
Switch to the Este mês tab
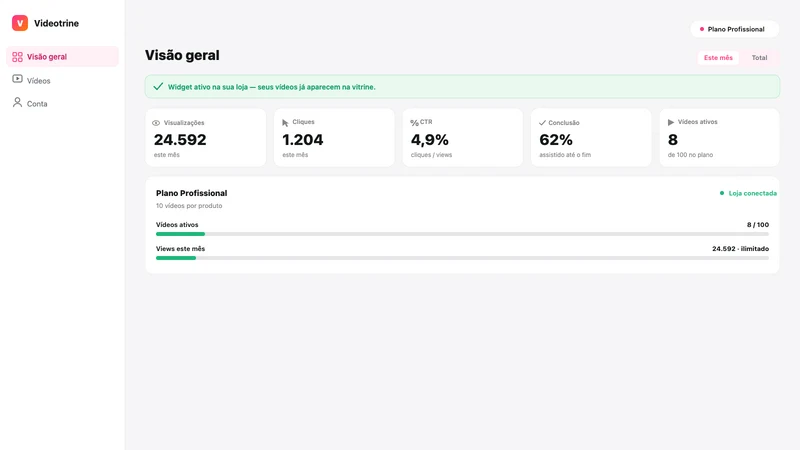pos(718,58)
